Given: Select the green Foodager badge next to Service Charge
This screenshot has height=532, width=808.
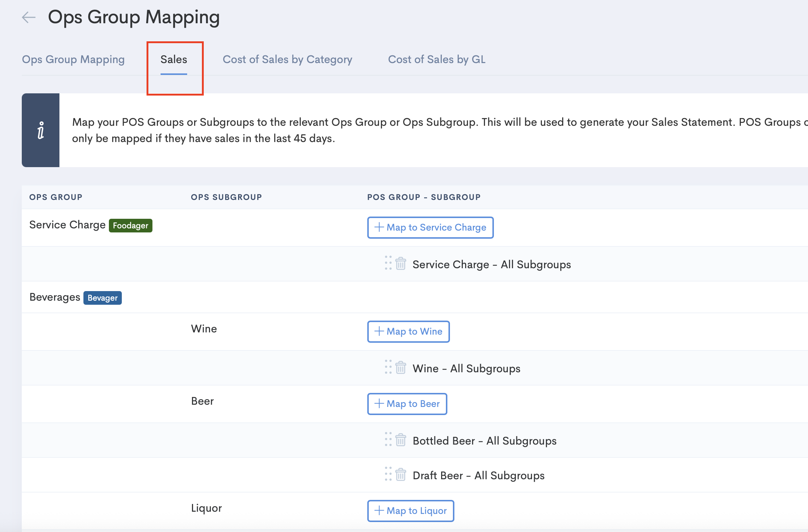Looking at the screenshot, I should [x=131, y=225].
